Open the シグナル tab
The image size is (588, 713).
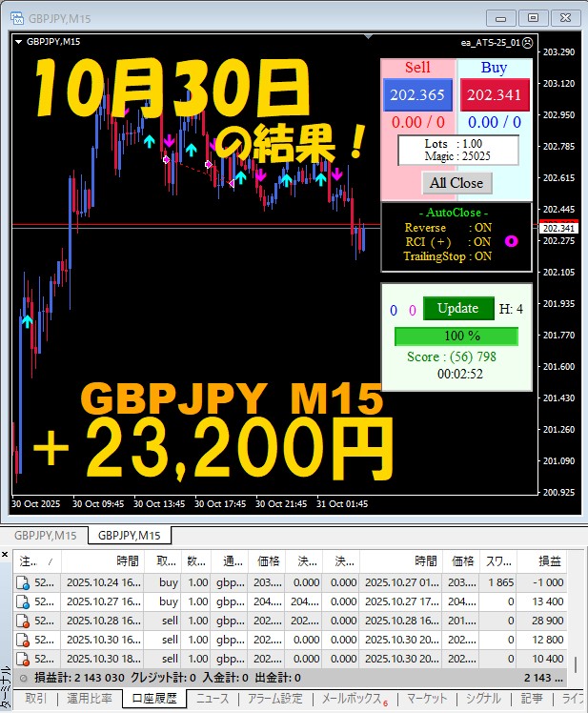pyautogui.click(x=483, y=699)
